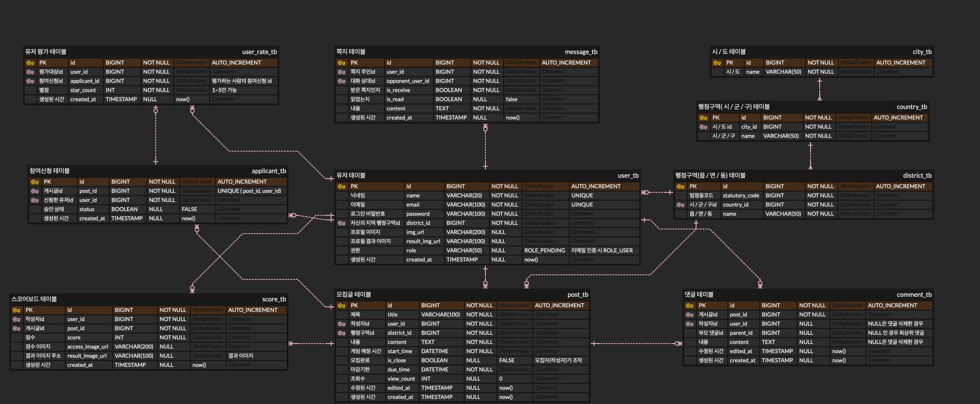Select the 'status' column in applicant_tb
The height and width of the screenshot is (404, 980).
pyautogui.click(x=87, y=209)
